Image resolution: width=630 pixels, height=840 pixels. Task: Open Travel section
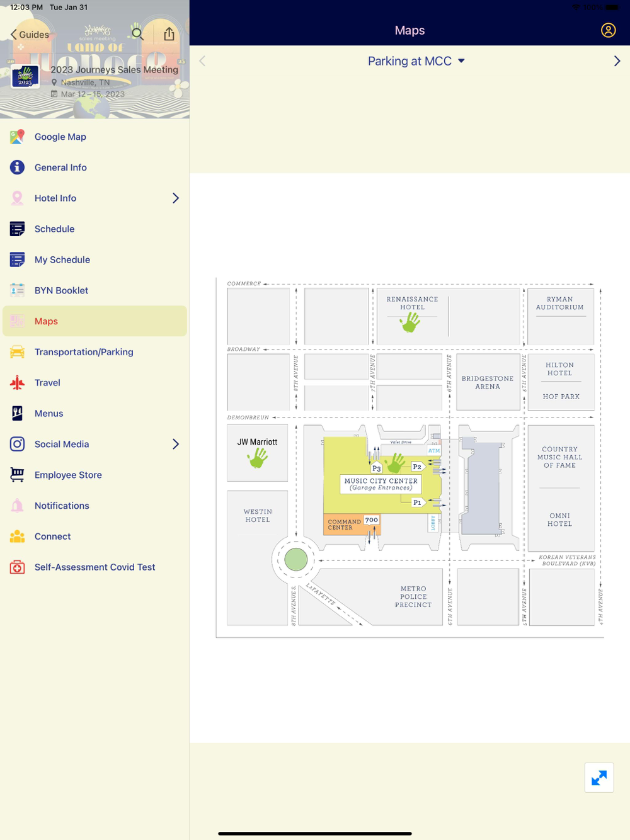(94, 383)
